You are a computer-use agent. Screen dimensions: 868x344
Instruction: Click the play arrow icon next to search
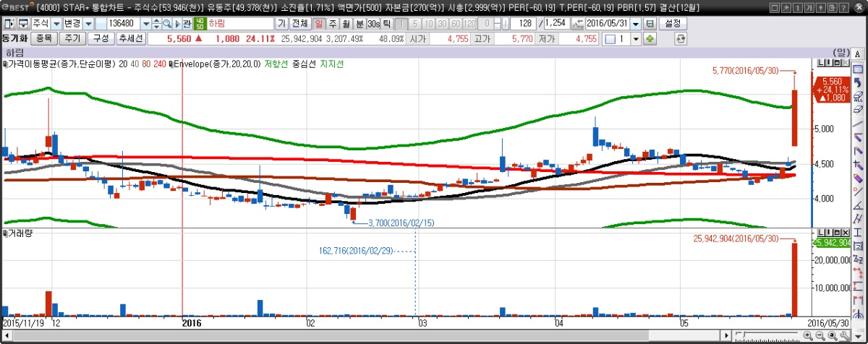pos(176,23)
